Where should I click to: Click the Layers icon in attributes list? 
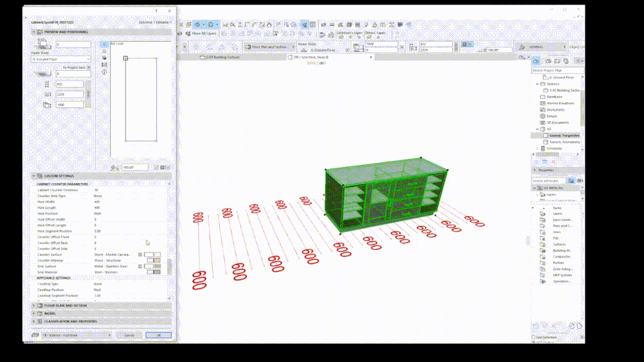(543, 214)
